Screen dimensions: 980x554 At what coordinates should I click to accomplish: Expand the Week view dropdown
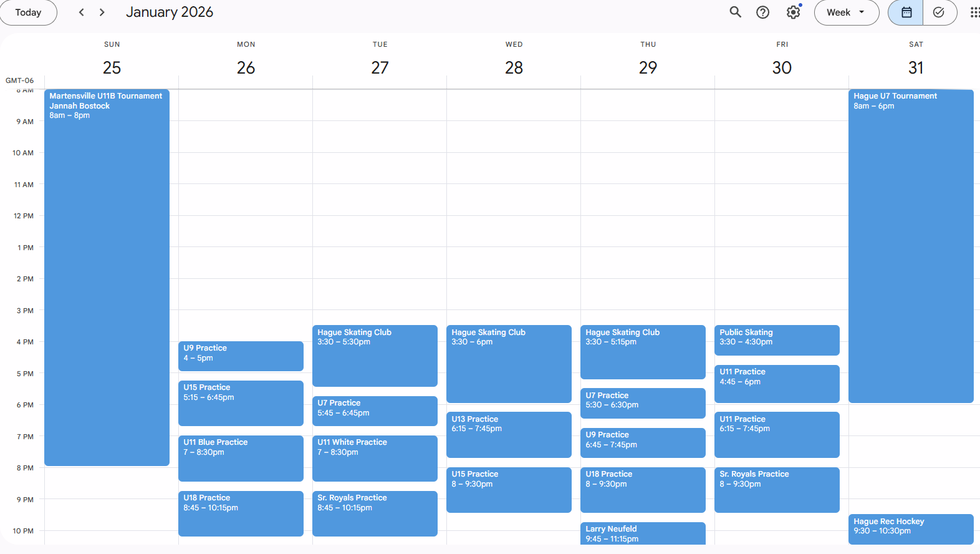coord(846,12)
